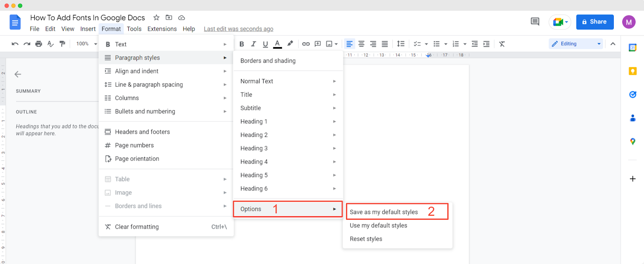
Task: Select right align
Action: click(373, 44)
